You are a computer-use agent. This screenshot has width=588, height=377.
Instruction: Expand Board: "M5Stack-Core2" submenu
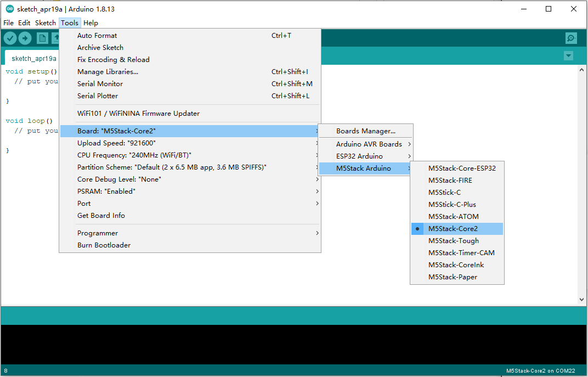point(190,131)
